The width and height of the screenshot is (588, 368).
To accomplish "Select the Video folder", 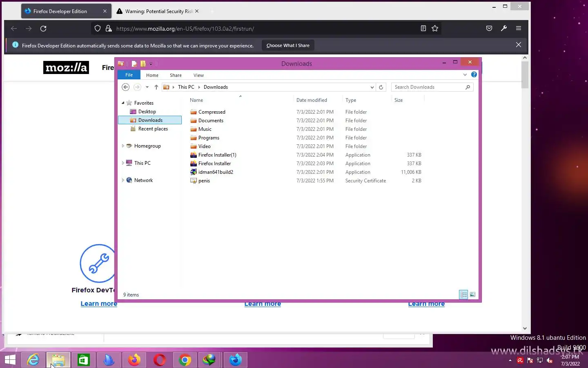I will 204,146.
